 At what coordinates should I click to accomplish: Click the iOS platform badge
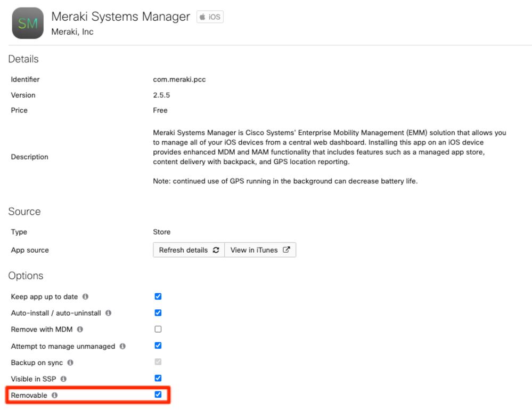point(210,17)
